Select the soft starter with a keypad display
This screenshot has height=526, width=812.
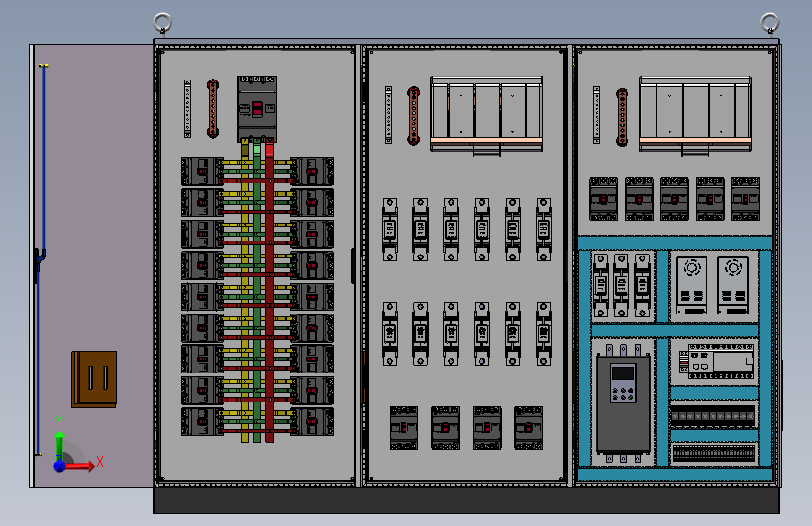[623, 403]
